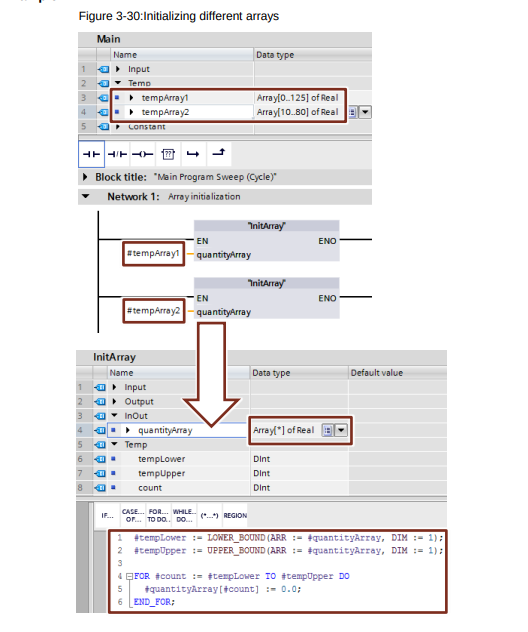528x632 pixels.
Task: Insert CASE OF statement template
Action: point(133,516)
